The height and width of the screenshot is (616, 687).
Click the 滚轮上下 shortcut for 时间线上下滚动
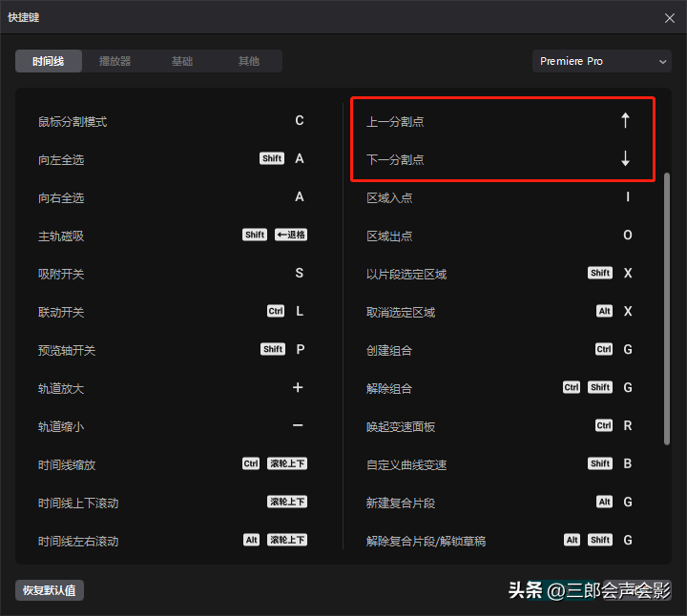pyautogui.click(x=287, y=502)
